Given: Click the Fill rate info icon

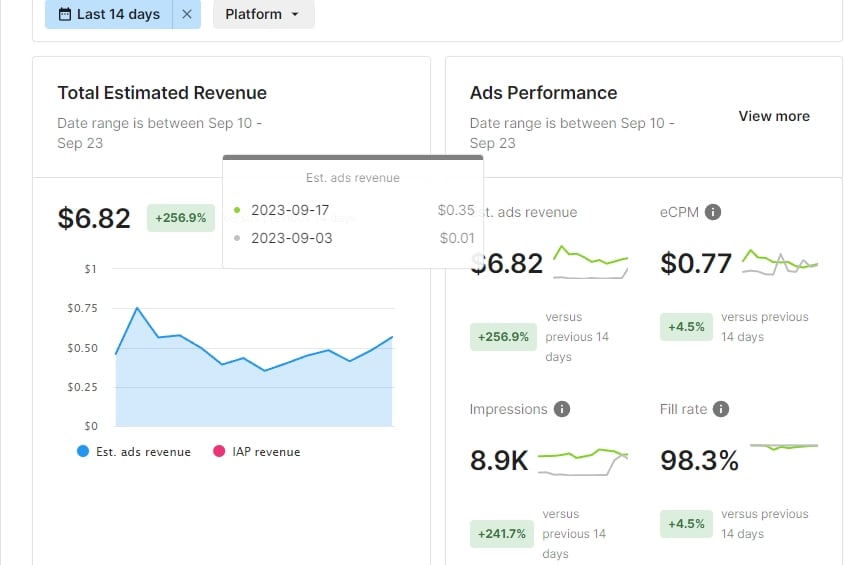Looking at the screenshot, I should (x=721, y=409).
